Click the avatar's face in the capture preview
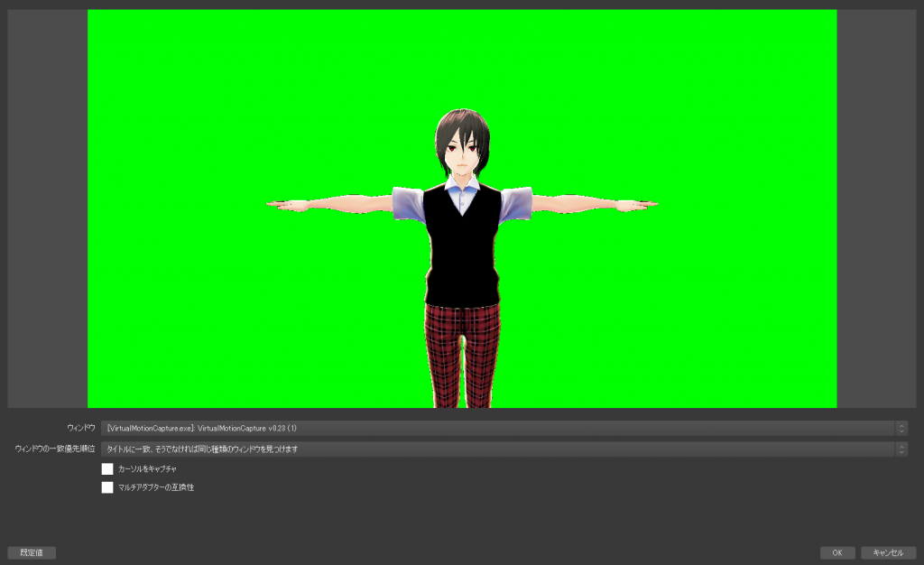The width and height of the screenshot is (924, 565). point(463,149)
